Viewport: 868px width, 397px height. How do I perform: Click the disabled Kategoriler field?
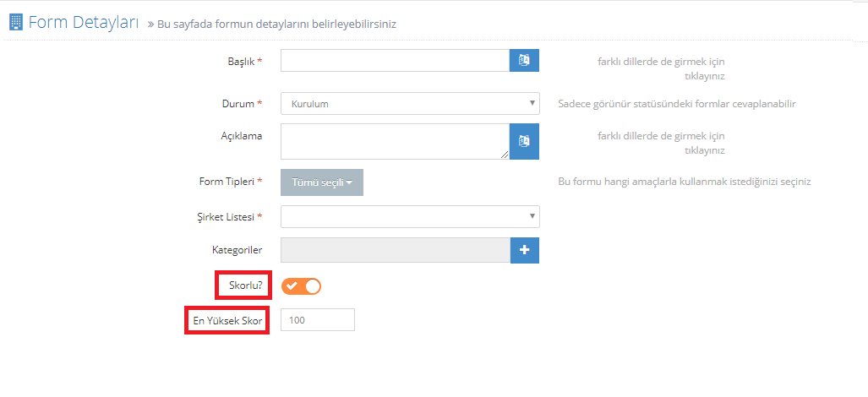pyautogui.click(x=396, y=251)
